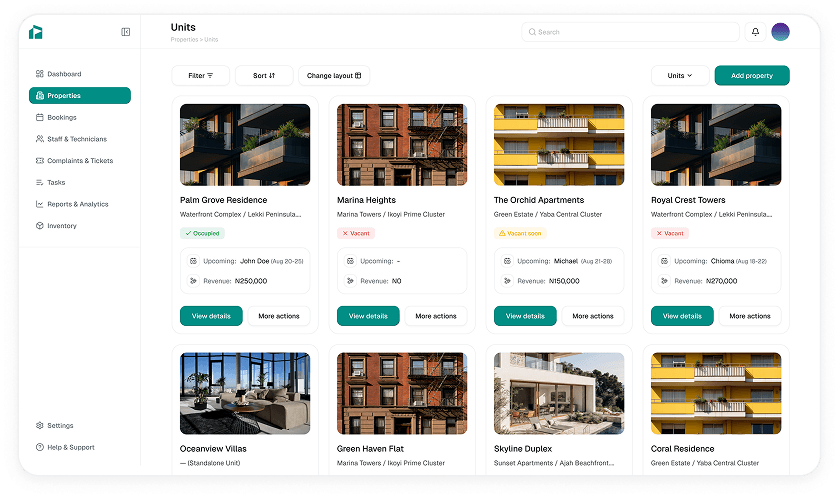Open Tasks in sidebar
This screenshot has width=839, height=498.
[80, 182]
